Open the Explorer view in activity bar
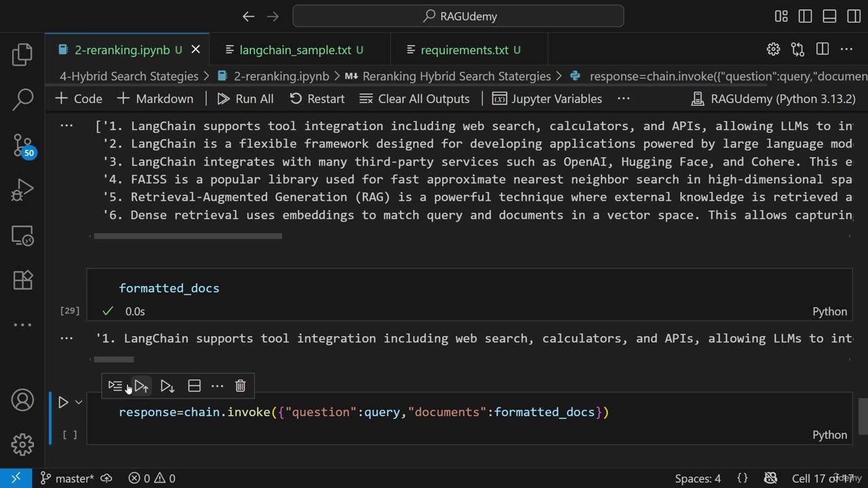868x488 pixels. (x=22, y=55)
